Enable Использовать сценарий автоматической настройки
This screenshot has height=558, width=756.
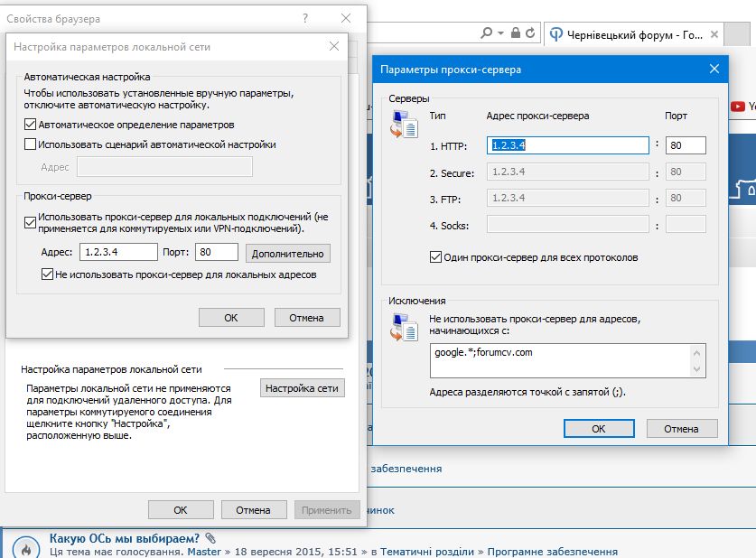click(x=31, y=144)
